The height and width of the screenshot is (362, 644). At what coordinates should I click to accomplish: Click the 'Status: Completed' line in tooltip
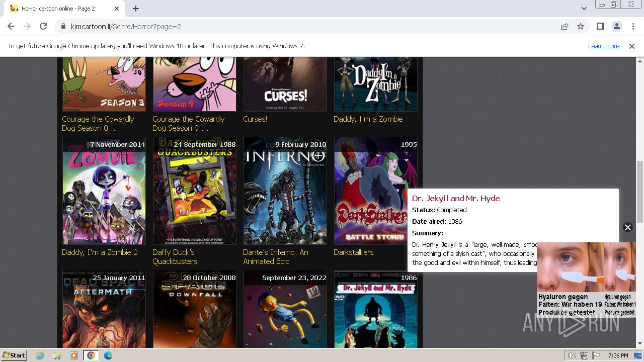[x=439, y=210]
